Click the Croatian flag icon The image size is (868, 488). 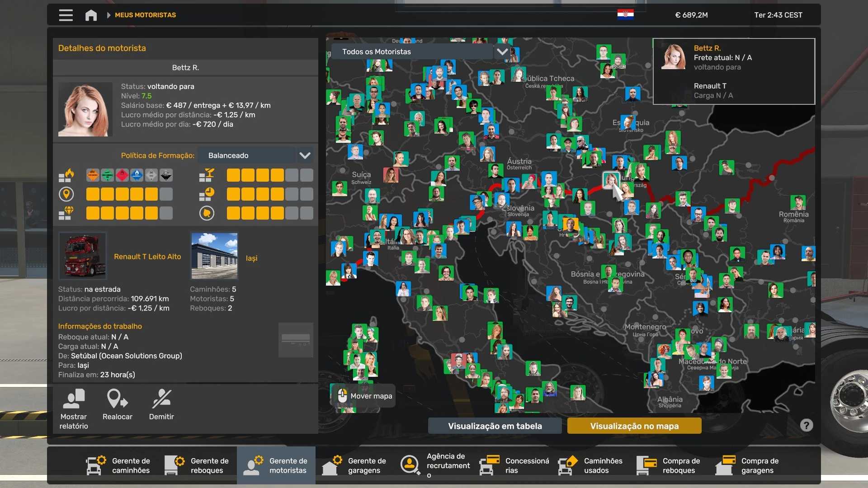click(625, 14)
